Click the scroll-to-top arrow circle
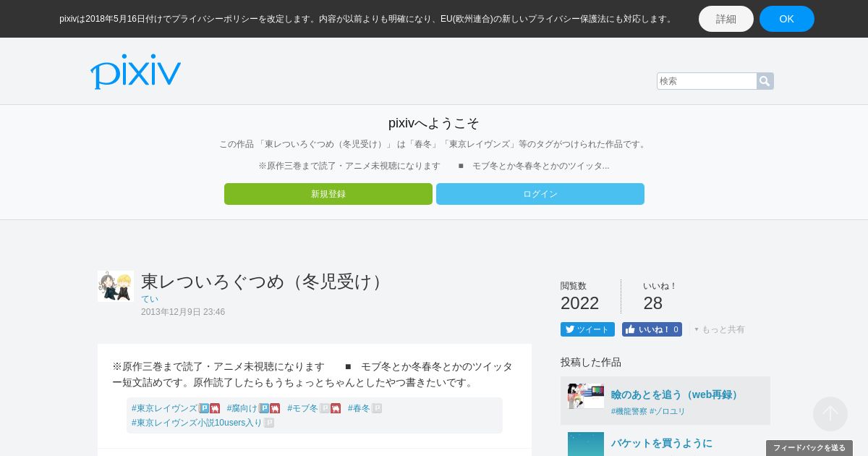Image resolution: width=868 pixels, height=456 pixels. [x=830, y=414]
